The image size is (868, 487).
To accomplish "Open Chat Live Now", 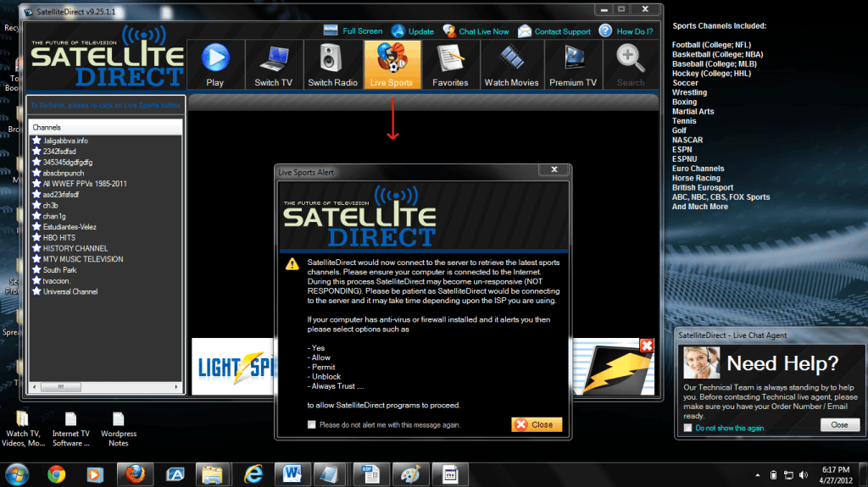I will point(476,31).
